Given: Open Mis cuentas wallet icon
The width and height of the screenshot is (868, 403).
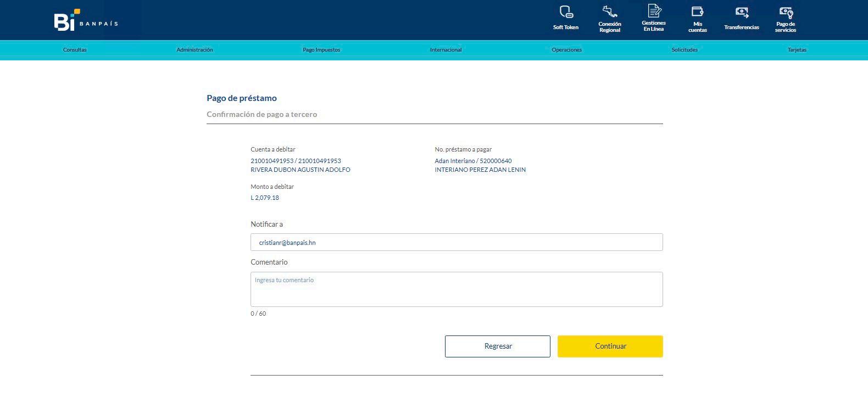Looking at the screenshot, I should [698, 12].
